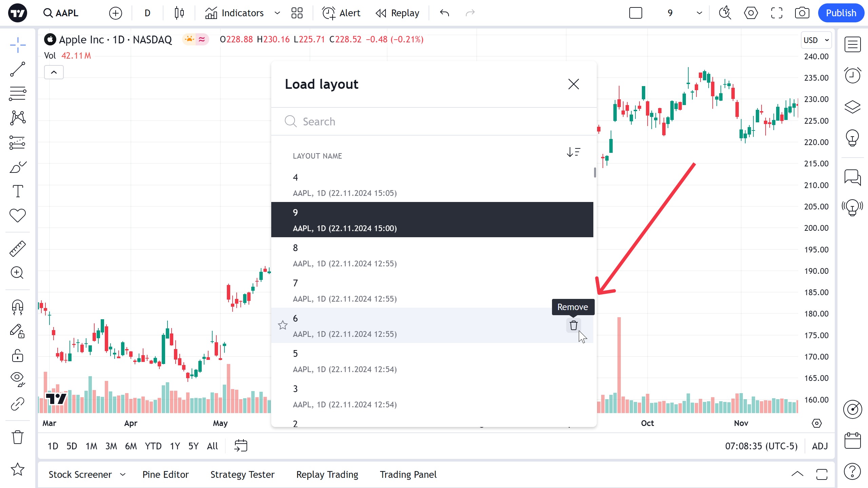Image resolution: width=868 pixels, height=488 pixels.
Task: Select the trend line drawing tool
Action: (17, 69)
